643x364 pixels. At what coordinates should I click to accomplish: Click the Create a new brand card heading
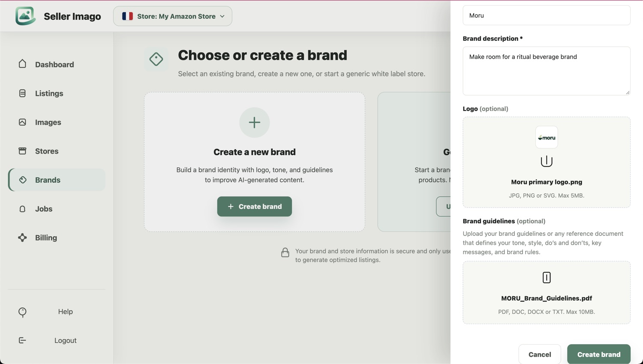click(255, 152)
